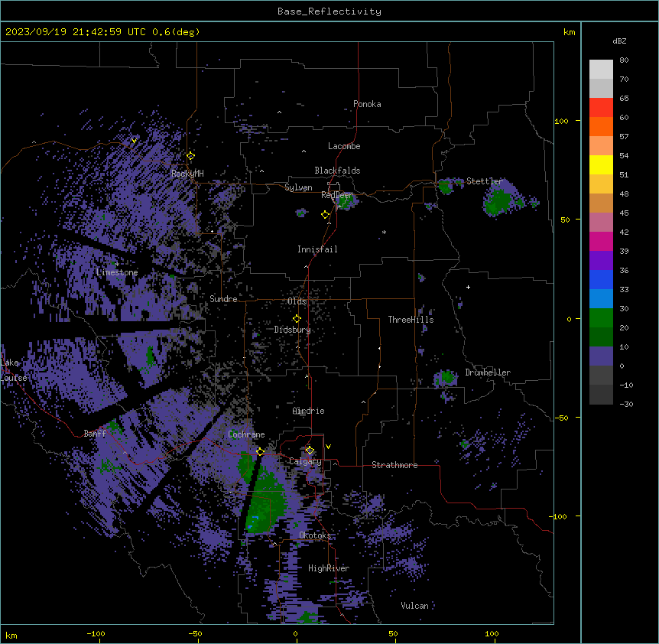659x644 pixels.
Task: Click the yellow v marker northwest of RockyMH
Action: click(134, 141)
